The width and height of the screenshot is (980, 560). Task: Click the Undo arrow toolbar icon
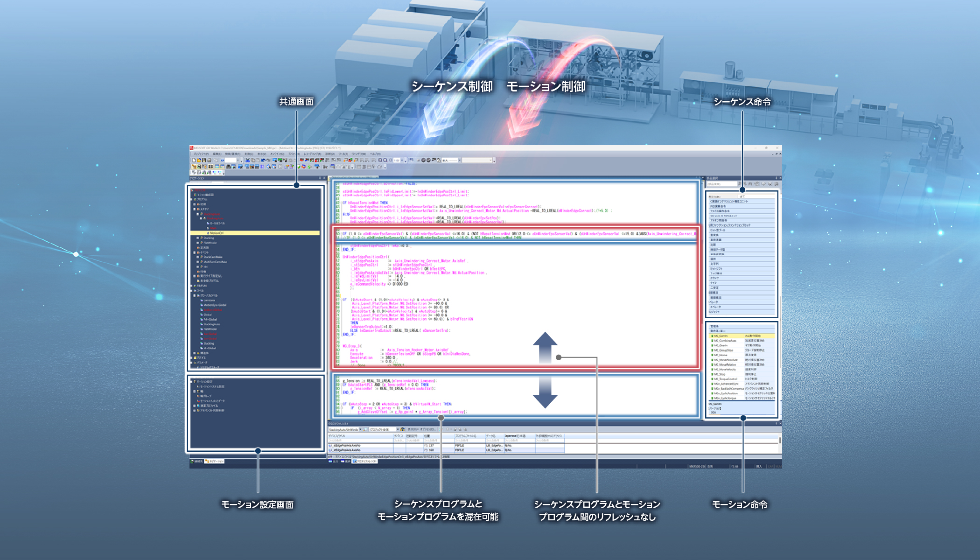click(263, 160)
